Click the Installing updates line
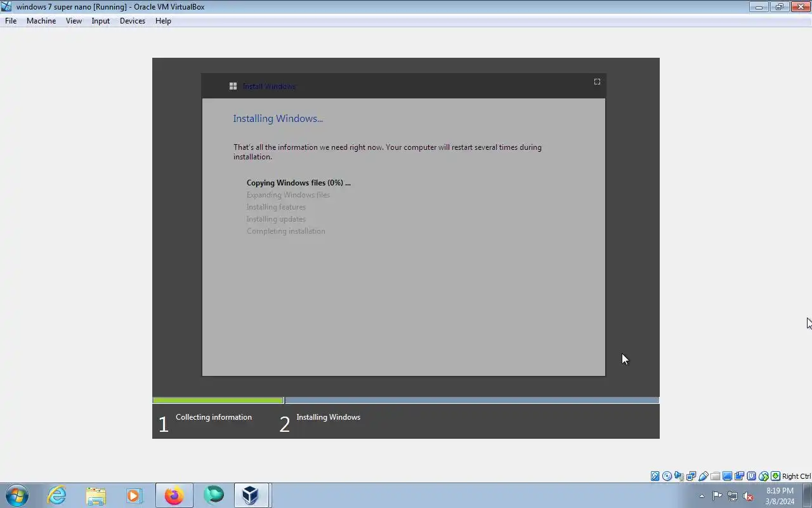The width and height of the screenshot is (812, 508). coord(276,219)
